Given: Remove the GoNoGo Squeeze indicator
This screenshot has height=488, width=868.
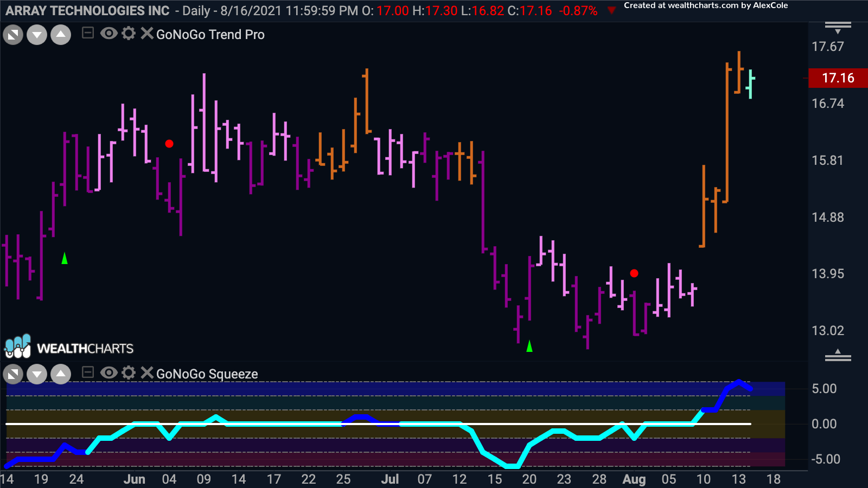Looking at the screenshot, I should (x=146, y=373).
